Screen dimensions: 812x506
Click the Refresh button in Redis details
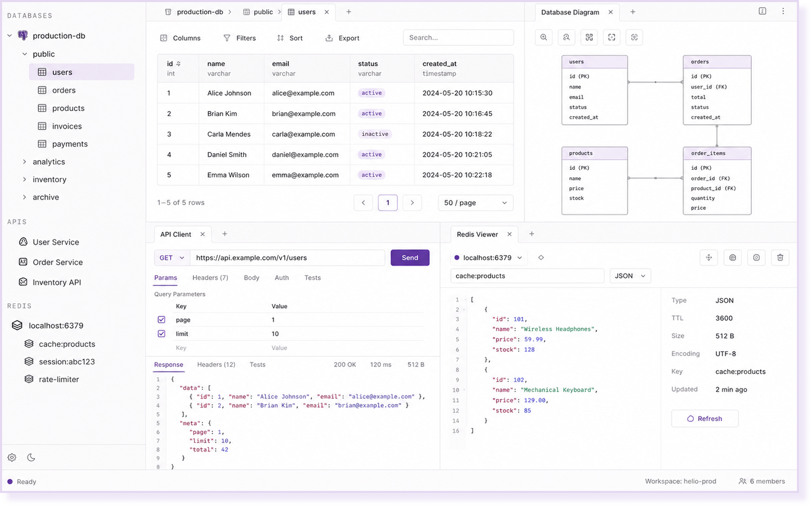[705, 419]
